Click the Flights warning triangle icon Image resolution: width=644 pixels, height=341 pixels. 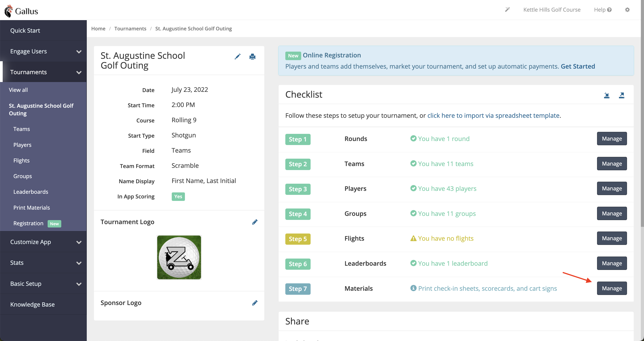tap(413, 238)
